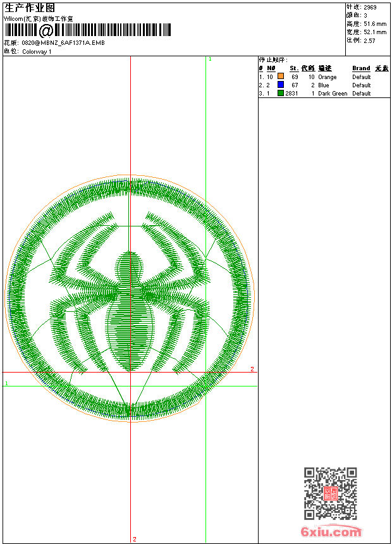Click the width value '52.1 mm'
Screen dimensions: 392x544
375,32
